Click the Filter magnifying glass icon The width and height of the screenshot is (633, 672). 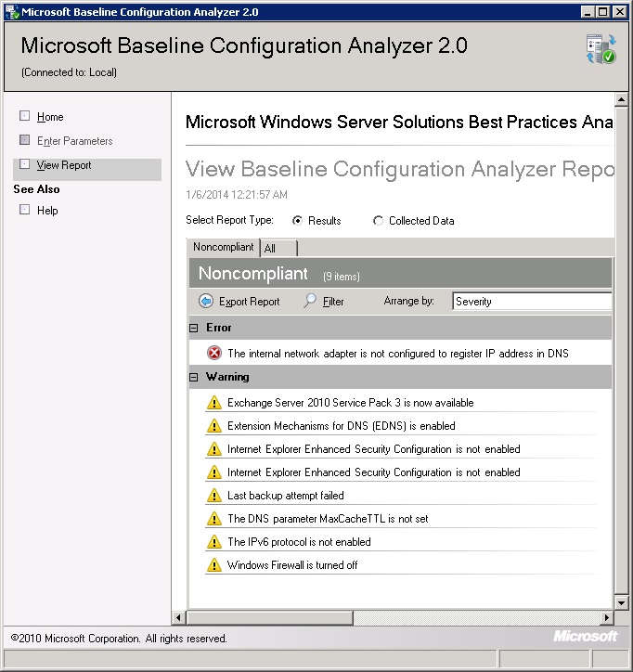click(x=310, y=301)
